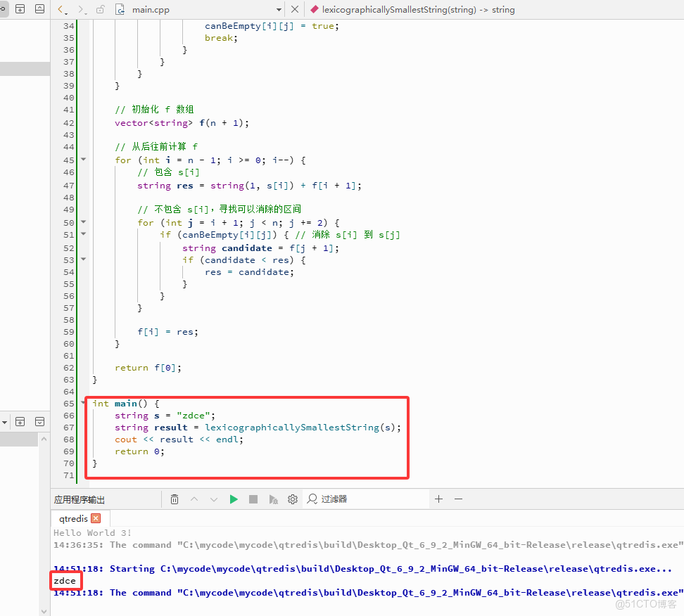Click the "break;" statement on line 35
This screenshot has width=684, height=616.
pyautogui.click(x=221, y=38)
